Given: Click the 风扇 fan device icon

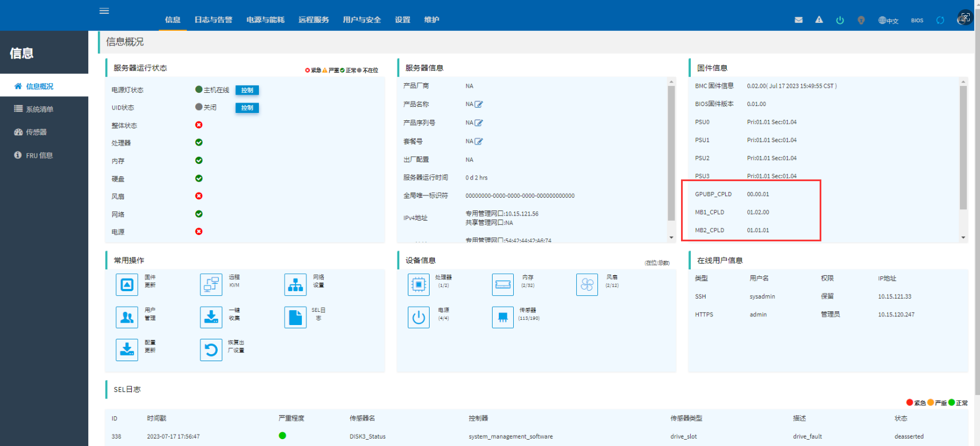Looking at the screenshot, I should [x=587, y=284].
